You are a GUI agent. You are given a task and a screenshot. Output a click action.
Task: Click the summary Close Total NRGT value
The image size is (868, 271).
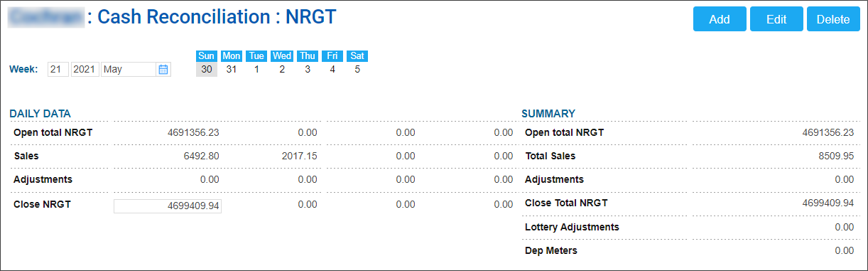tap(828, 203)
